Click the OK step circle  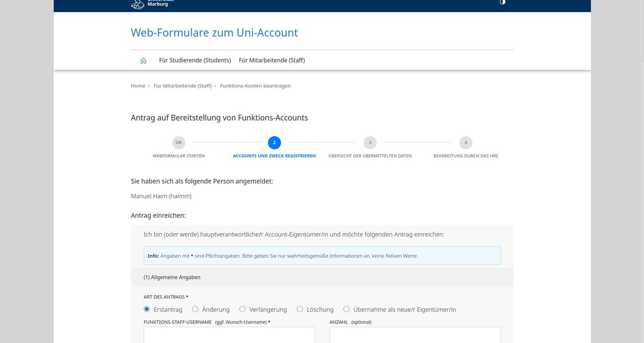point(179,143)
